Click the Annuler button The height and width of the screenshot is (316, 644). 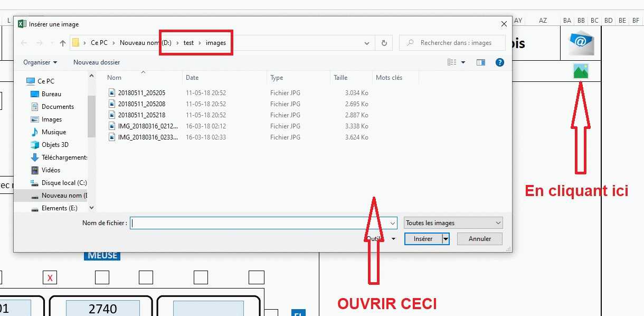tap(480, 239)
